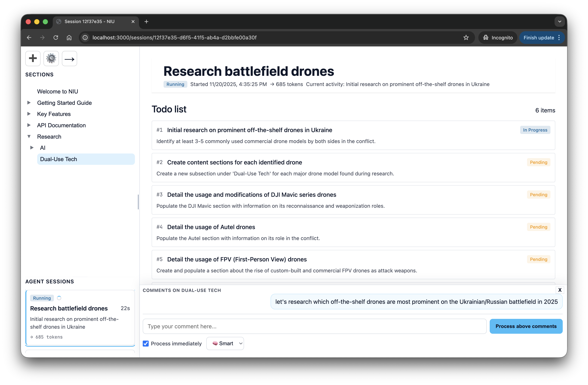Click the Session 12f37e35 - NIU tab
Image resolution: width=588 pixels, height=385 pixels.
[x=96, y=22]
